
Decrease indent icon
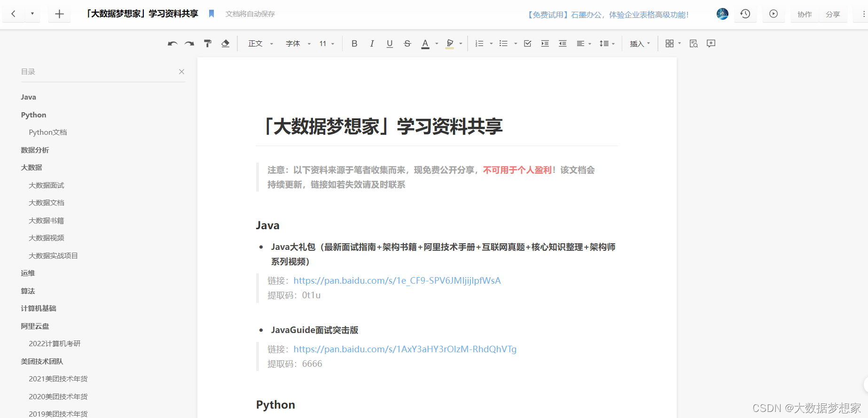pyautogui.click(x=563, y=44)
